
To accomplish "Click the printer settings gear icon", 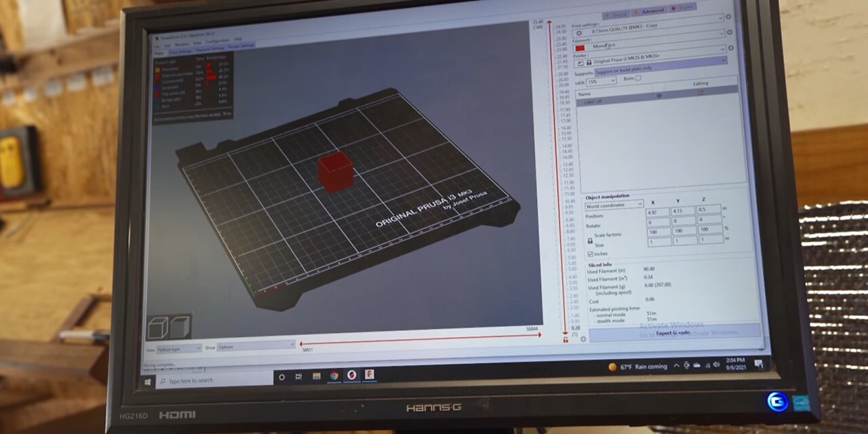I will 731,48.
